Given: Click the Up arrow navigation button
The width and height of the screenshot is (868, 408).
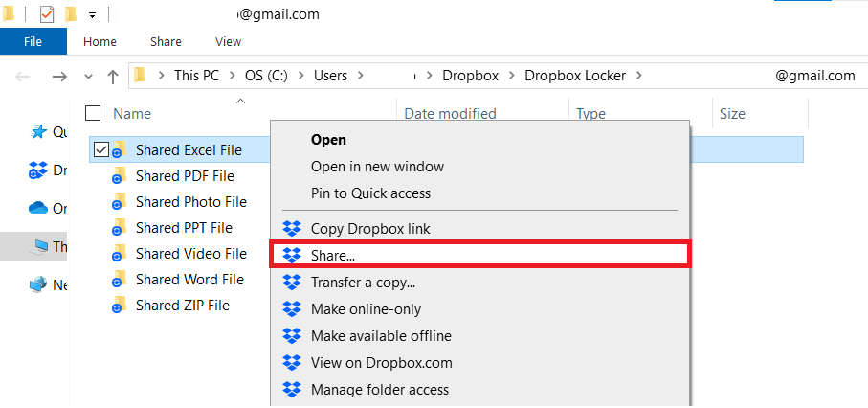Looking at the screenshot, I should click(x=113, y=76).
